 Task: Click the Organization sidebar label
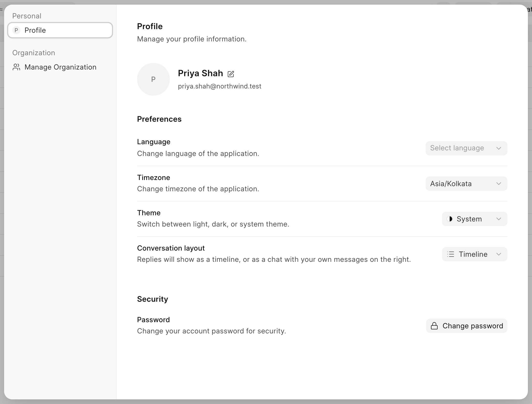(34, 53)
